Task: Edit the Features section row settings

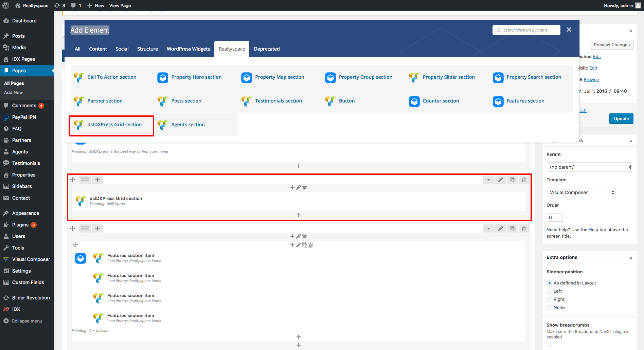Action: pyautogui.click(x=501, y=228)
